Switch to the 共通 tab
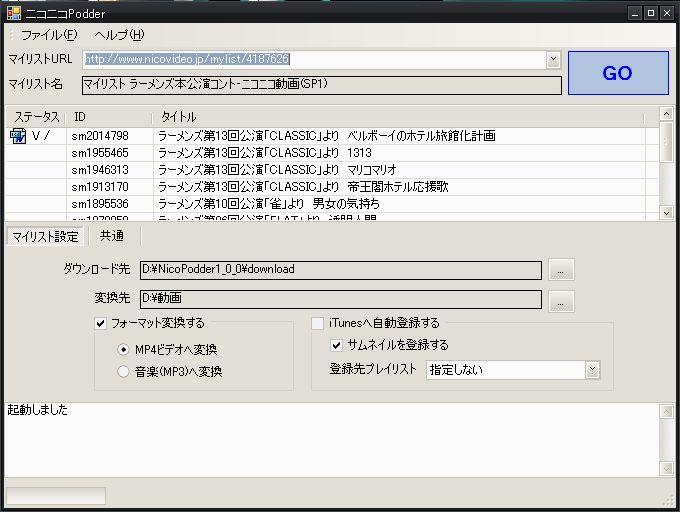Screen dimensions: 680x512 (112, 235)
